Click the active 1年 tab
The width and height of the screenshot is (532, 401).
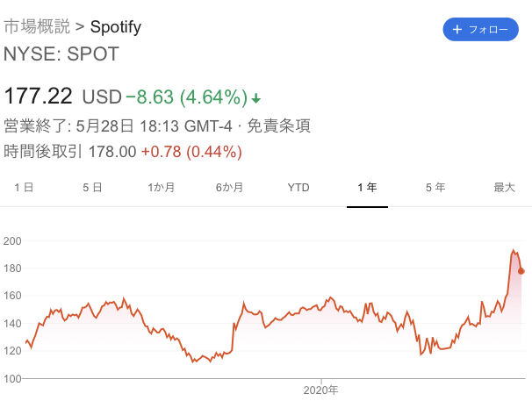(367, 187)
